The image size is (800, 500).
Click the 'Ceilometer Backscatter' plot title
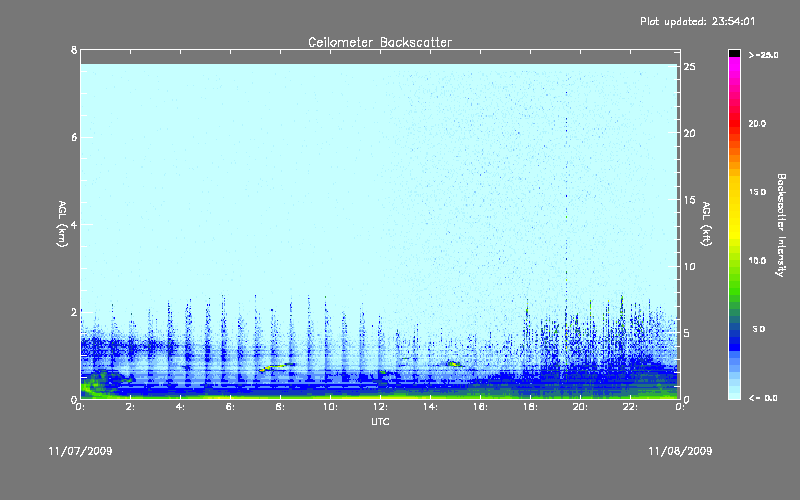click(380, 42)
